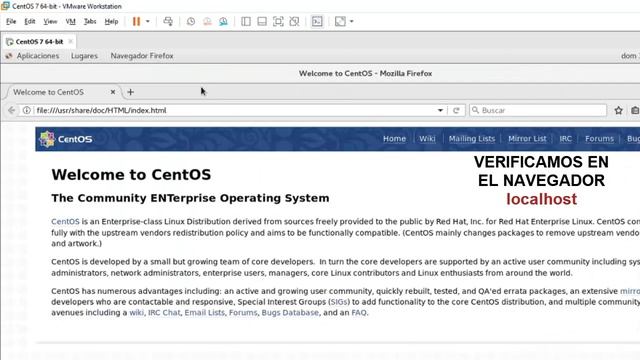The image size is (640, 360).
Task: Click the Buscar search field
Action: point(538,110)
